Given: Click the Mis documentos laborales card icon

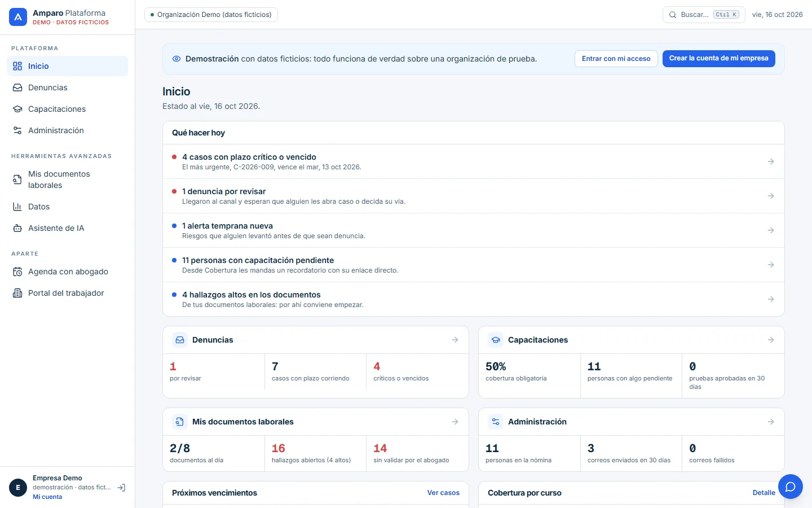Looking at the screenshot, I should pyautogui.click(x=180, y=422).
